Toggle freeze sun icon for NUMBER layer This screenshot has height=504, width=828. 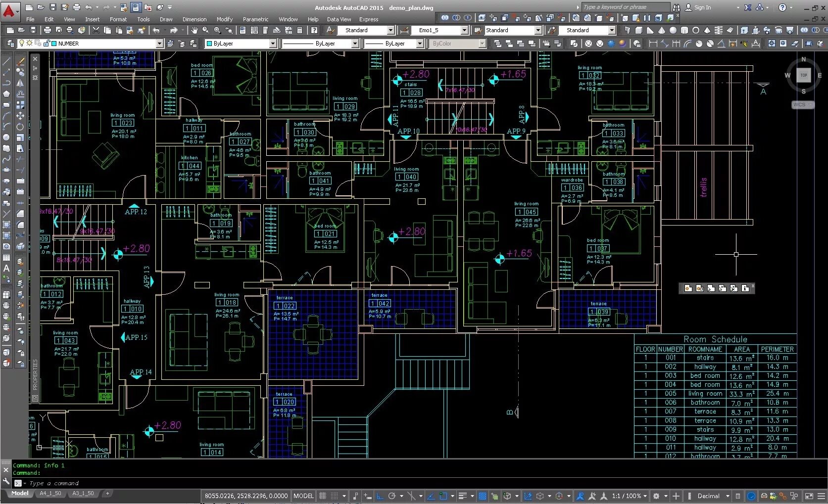pos(29,44)
